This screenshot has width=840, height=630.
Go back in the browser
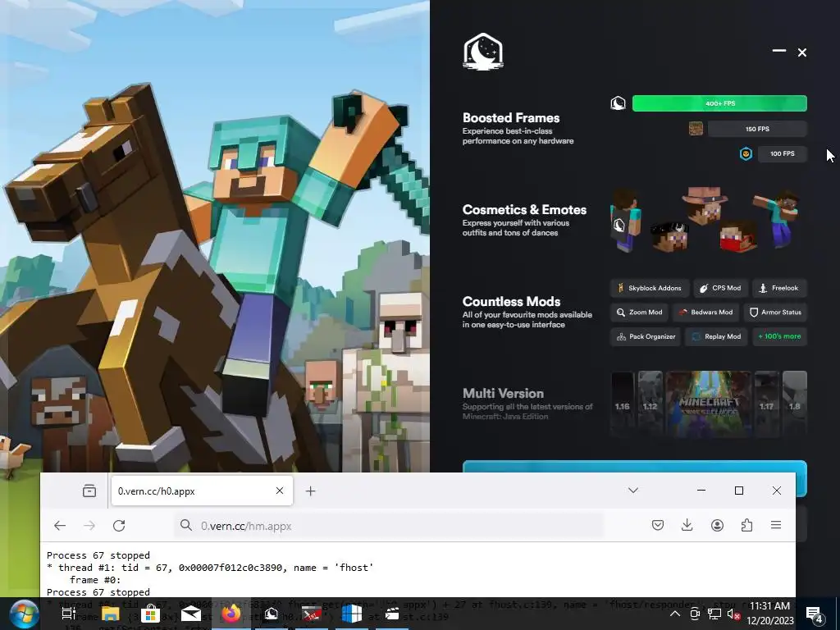coord(60,526)
